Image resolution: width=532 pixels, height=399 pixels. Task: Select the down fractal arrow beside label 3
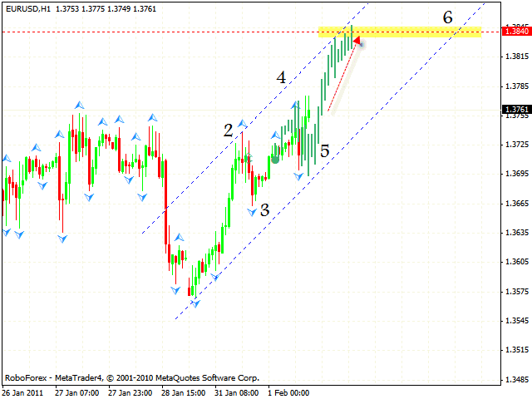(252, 213)
